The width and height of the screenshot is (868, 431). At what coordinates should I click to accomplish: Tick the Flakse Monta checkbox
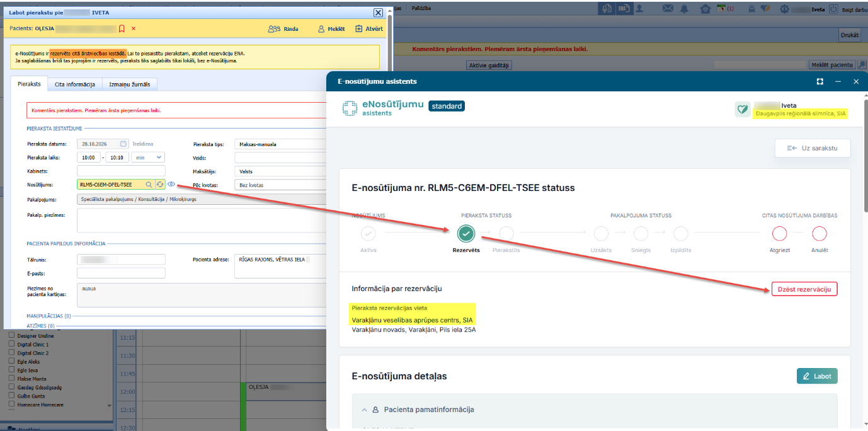[11, 379]
